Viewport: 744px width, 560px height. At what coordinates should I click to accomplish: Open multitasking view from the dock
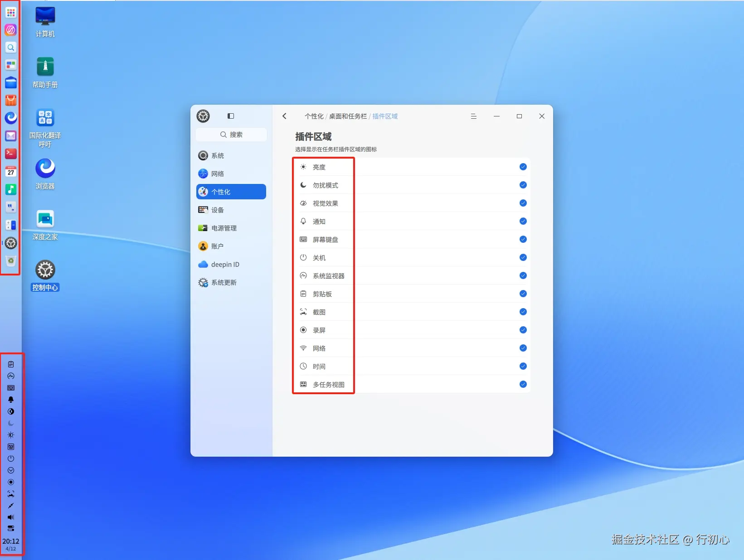[x=11, y=65]
